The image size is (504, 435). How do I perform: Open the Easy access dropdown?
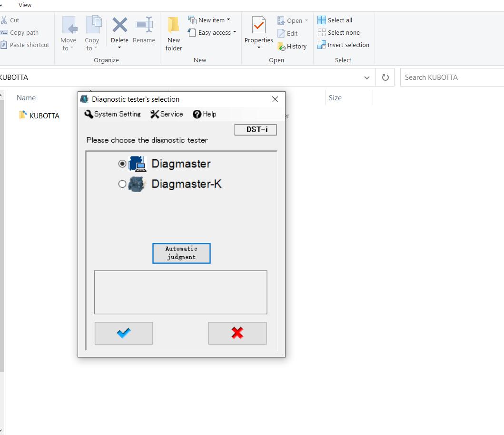[x=212, y=32]
